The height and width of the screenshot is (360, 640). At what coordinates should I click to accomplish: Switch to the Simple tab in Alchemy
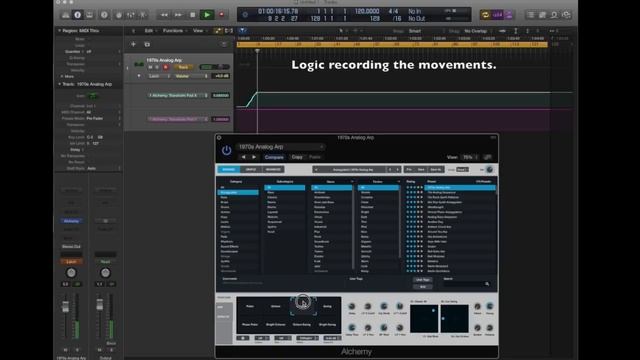point(251,169)
